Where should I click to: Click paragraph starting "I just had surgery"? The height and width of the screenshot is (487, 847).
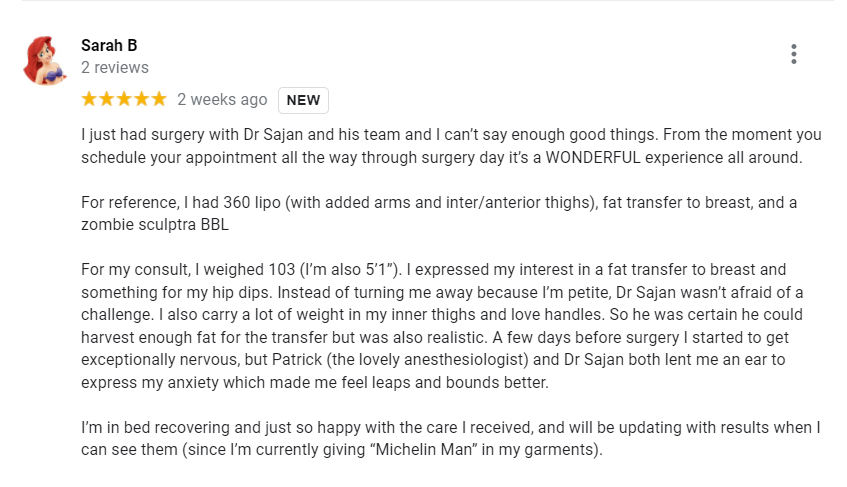[x=451, y=146]
